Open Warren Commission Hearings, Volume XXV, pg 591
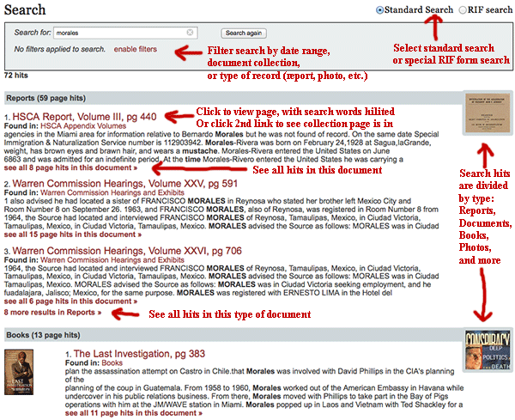The height and width of the screenshot is (420, 515). [124, 184]
